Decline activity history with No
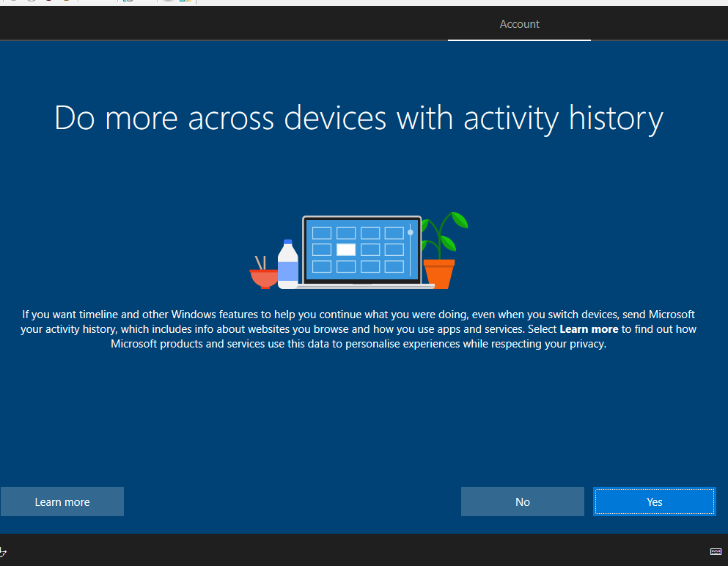Viewport: 728px width, 566px height. pyautogui.click(x=522, y=501)
